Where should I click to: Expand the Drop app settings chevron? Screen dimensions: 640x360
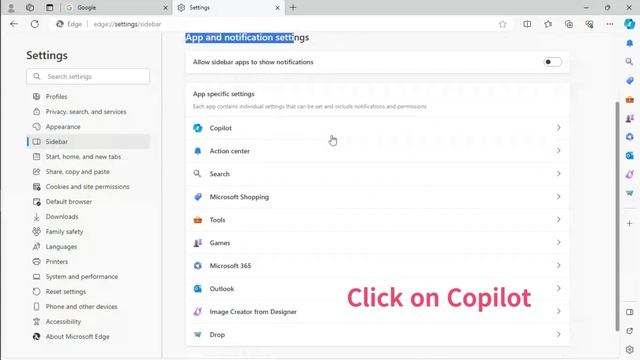558,334
